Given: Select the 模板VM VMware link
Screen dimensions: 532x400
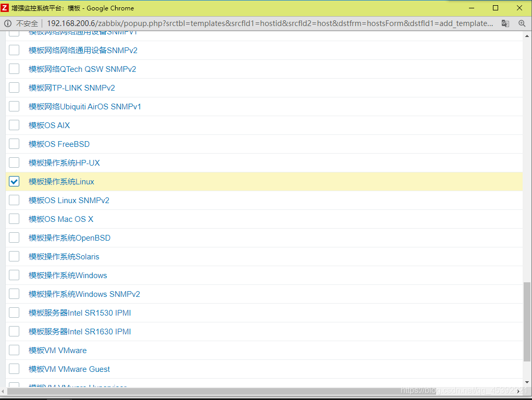Looking at the screenshot, I should pyautogui.click(x=58, y=350).
